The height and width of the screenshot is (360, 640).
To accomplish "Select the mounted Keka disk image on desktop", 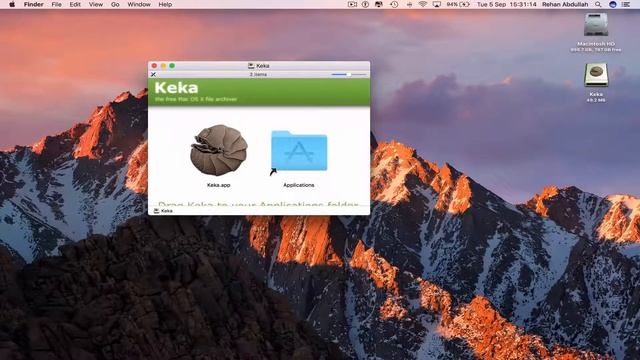I will click(596, 75).
